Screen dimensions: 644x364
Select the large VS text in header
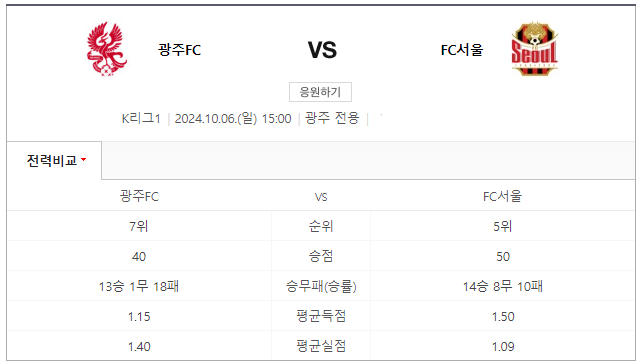tap(322, 50)
